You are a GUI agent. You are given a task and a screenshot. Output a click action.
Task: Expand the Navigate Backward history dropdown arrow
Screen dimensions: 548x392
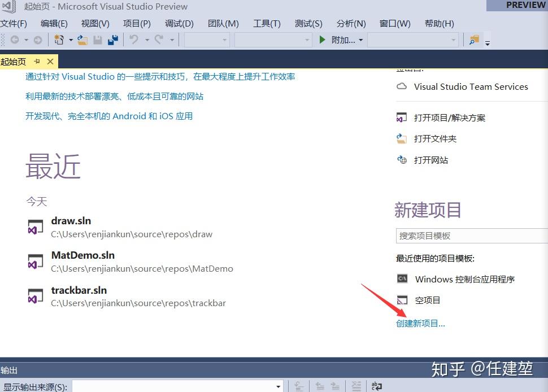26,40
